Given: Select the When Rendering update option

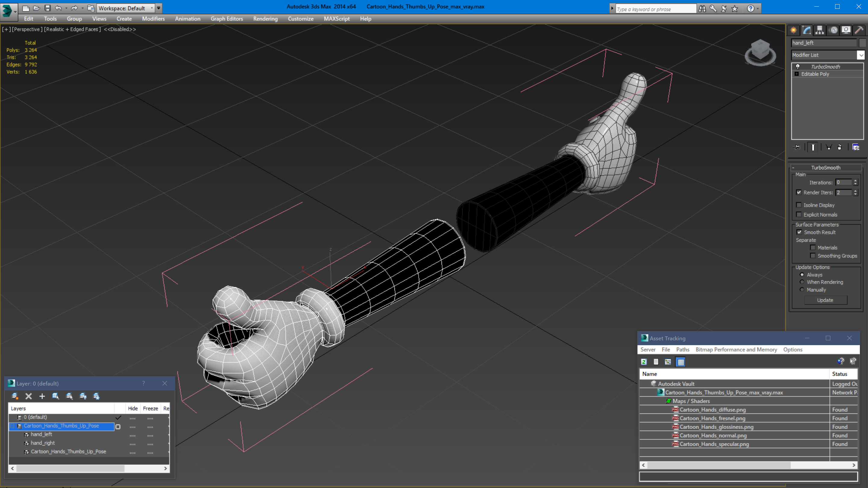Looking at the screenshot, I should [x=802, y=282].
